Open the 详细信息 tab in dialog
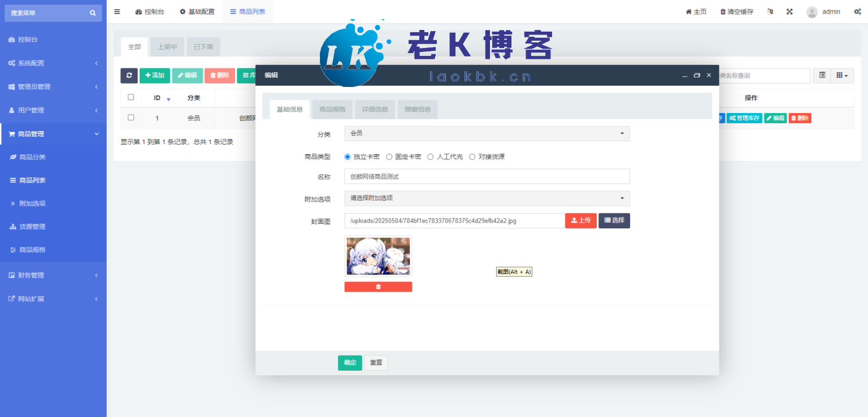 pyautogui.click(x=375, y=110)
